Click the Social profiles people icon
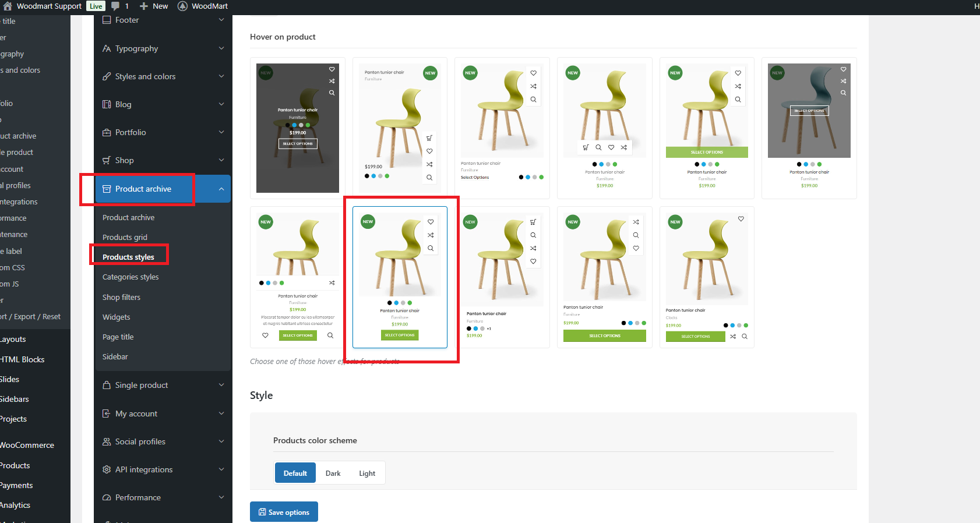Viewport: 980px width, 523px height. click(x=107, y=441)
